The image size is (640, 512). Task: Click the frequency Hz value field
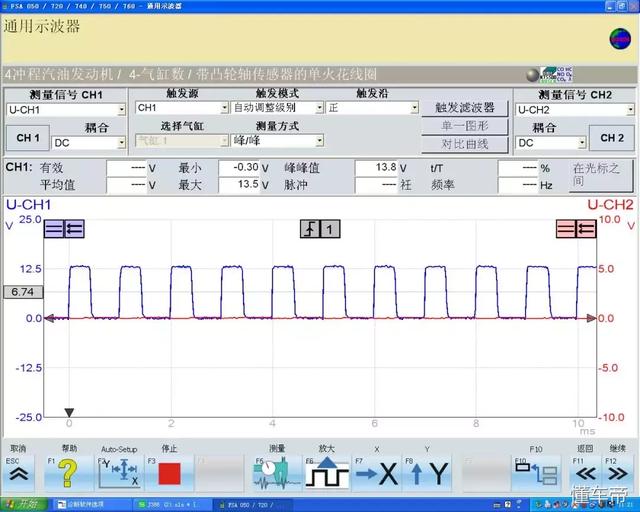(518, 185)
